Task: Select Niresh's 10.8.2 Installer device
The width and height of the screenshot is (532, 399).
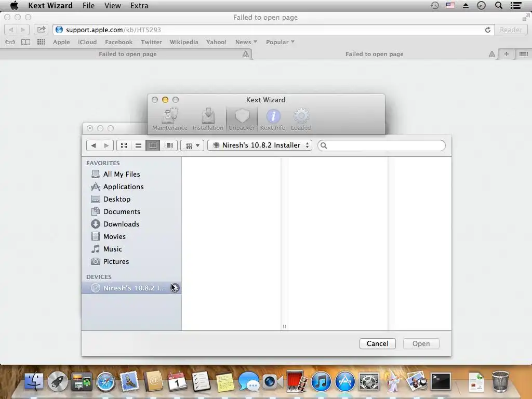Action: [131, 288]
